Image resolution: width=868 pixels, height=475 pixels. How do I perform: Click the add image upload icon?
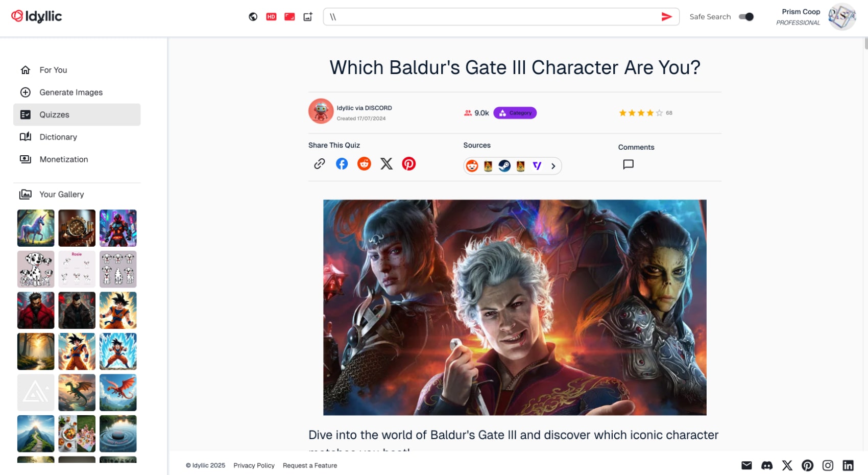(x=308, y=17)
